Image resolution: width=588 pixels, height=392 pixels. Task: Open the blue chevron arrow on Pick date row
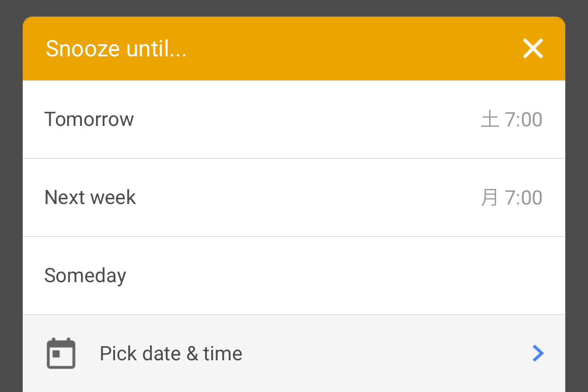point(538,353)
